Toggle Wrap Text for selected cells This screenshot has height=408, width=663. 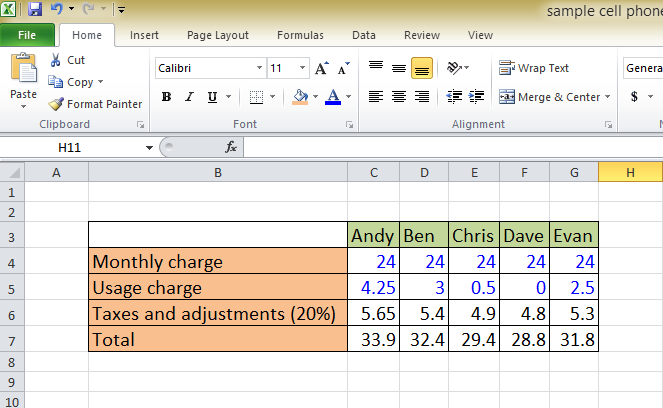(x=534, y=68)
